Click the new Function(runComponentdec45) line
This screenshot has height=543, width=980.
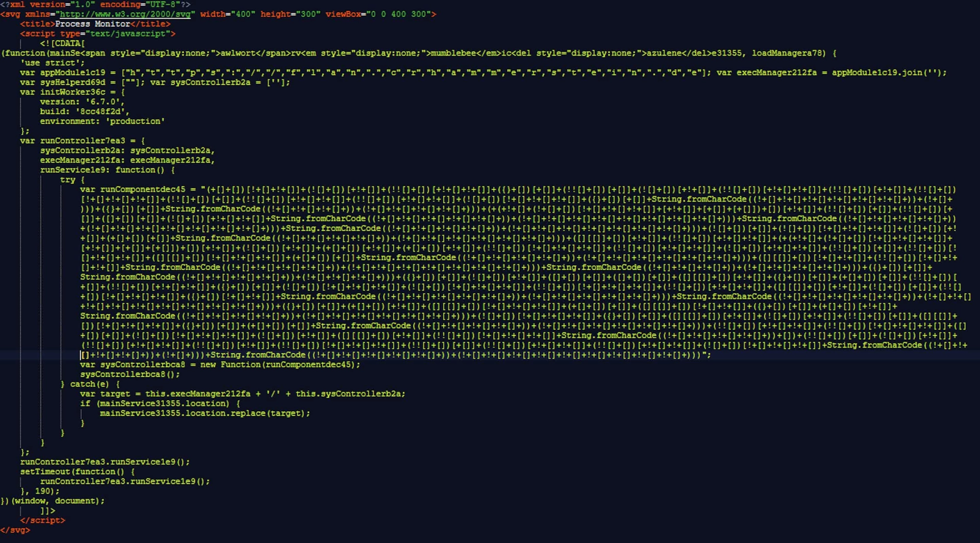[x=220, y=365]
